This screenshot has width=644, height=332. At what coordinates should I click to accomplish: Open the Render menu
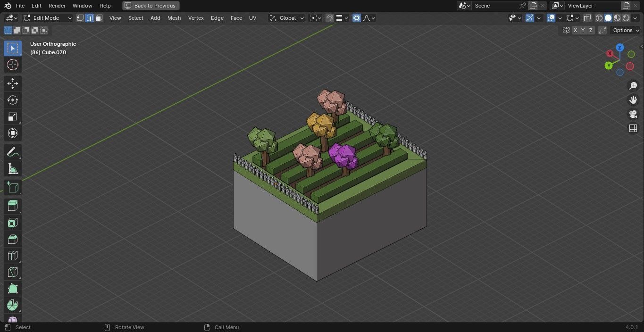tap(57, 6)
